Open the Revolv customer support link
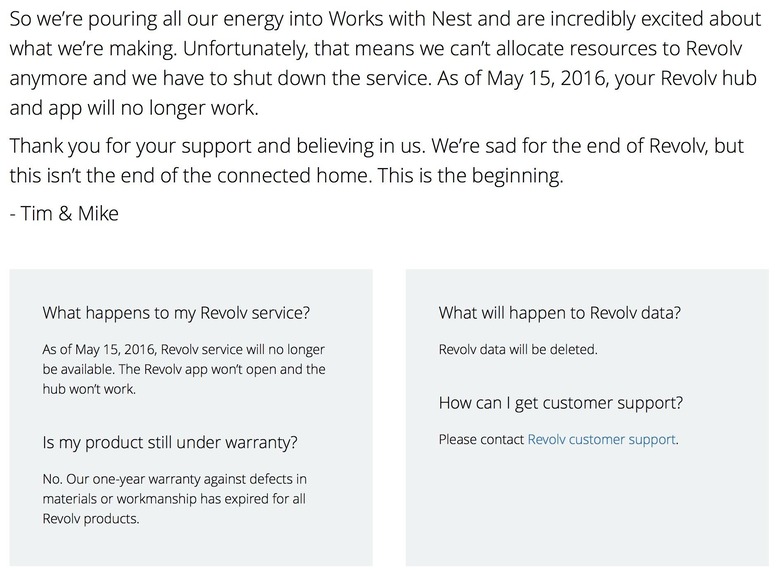The image size is (780, 572). [x=602, y=439]
